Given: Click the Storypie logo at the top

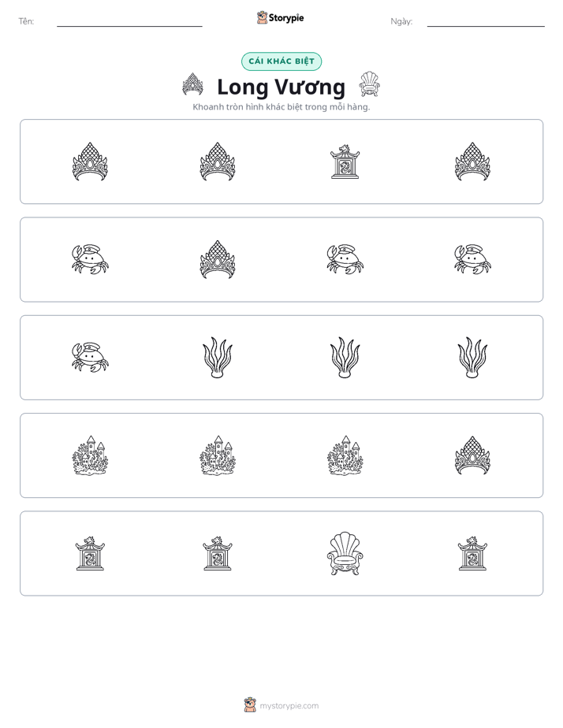Looking at the screenshot, I should point(280,17).
